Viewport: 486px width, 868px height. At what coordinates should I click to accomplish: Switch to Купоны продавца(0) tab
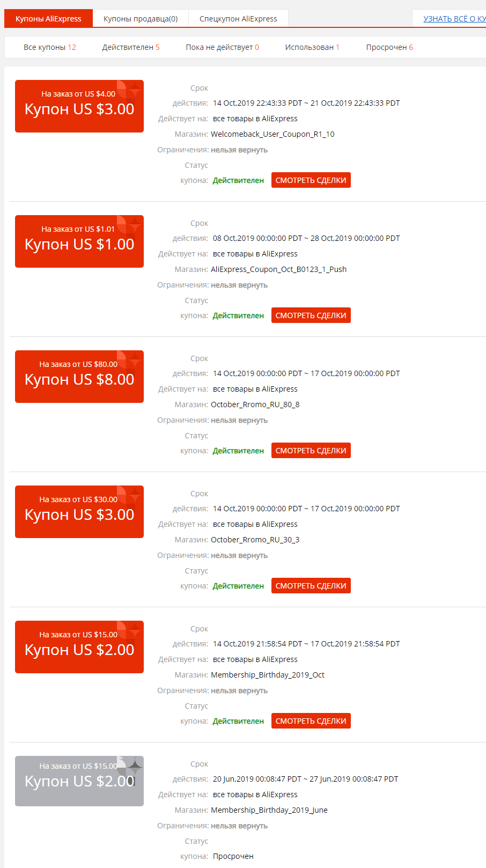[x=141, y=19]
